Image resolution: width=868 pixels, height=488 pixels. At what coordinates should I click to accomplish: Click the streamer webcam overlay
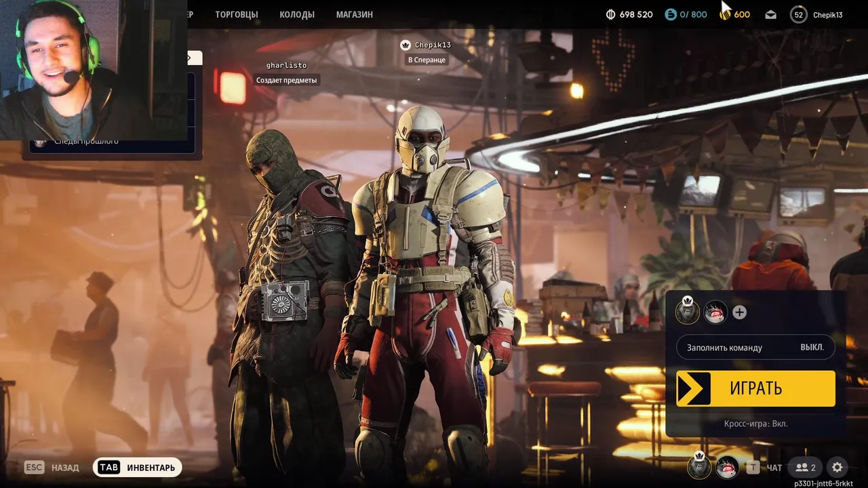[x=94, y=70]
